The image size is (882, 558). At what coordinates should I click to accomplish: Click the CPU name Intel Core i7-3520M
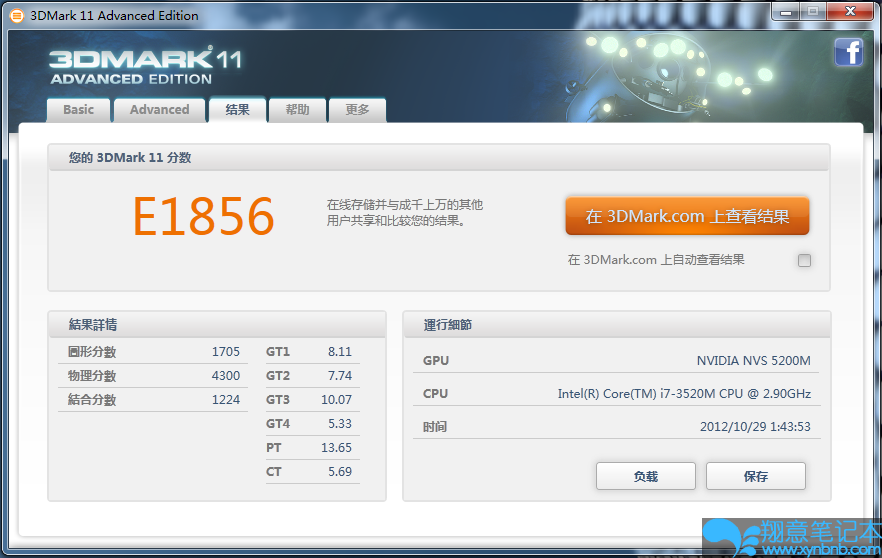coord(684,394)
